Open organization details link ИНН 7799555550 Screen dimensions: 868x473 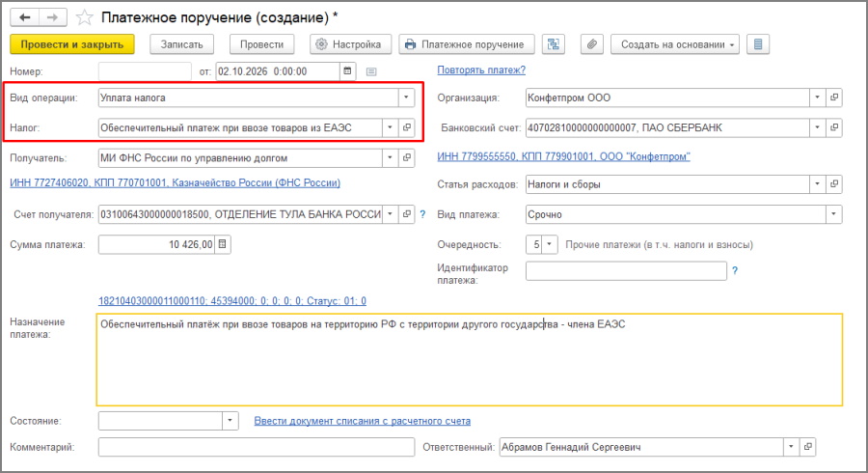point(563,156)
